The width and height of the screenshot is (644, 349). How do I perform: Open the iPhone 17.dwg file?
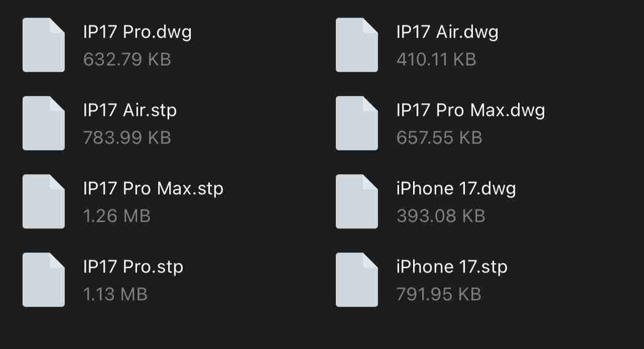(457, 188)
